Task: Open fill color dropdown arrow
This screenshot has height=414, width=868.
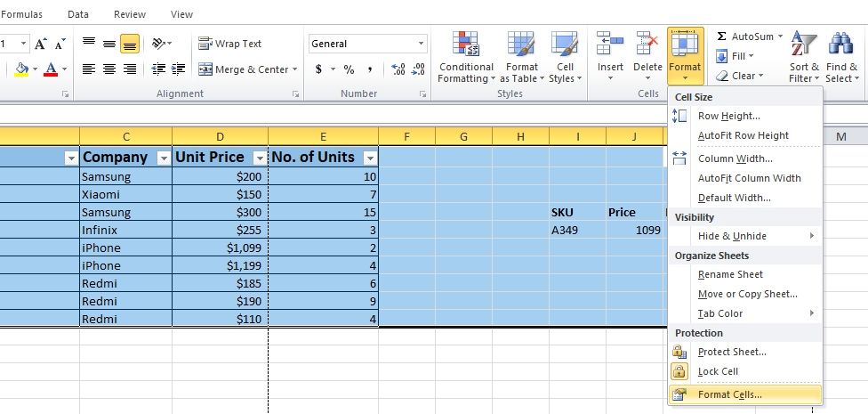Action: point(36,69)
